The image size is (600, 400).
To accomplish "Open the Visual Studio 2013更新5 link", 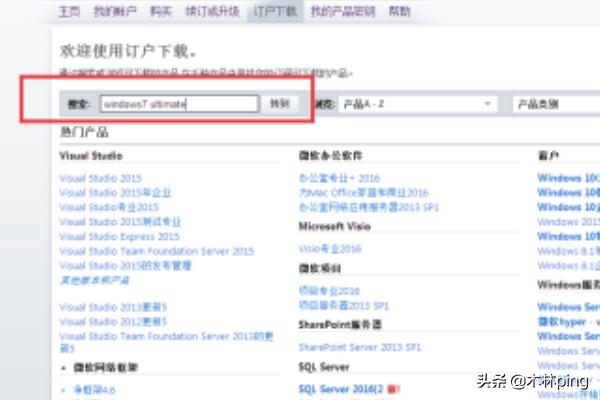I will click(113, 307).
